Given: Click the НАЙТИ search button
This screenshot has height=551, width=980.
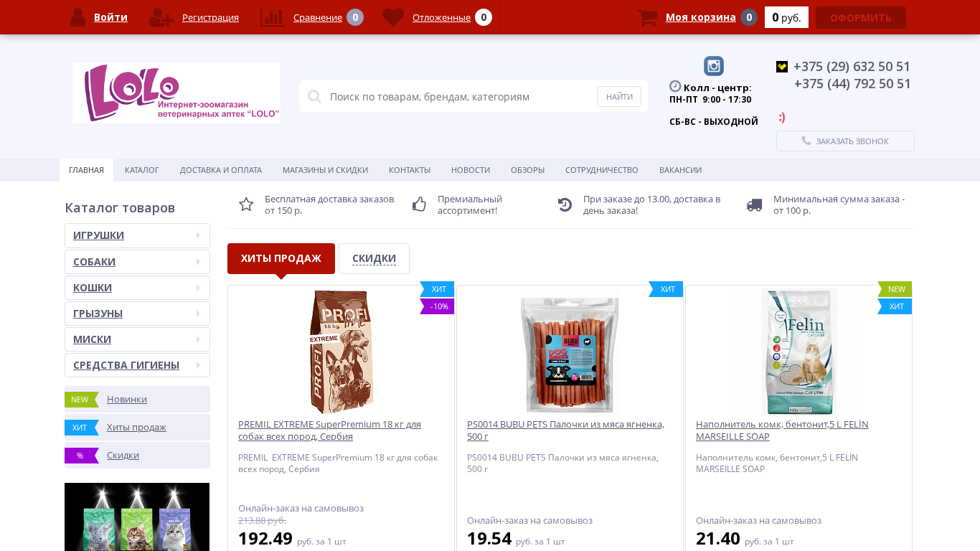Looking at the screenshot, I should pos(619,96).
